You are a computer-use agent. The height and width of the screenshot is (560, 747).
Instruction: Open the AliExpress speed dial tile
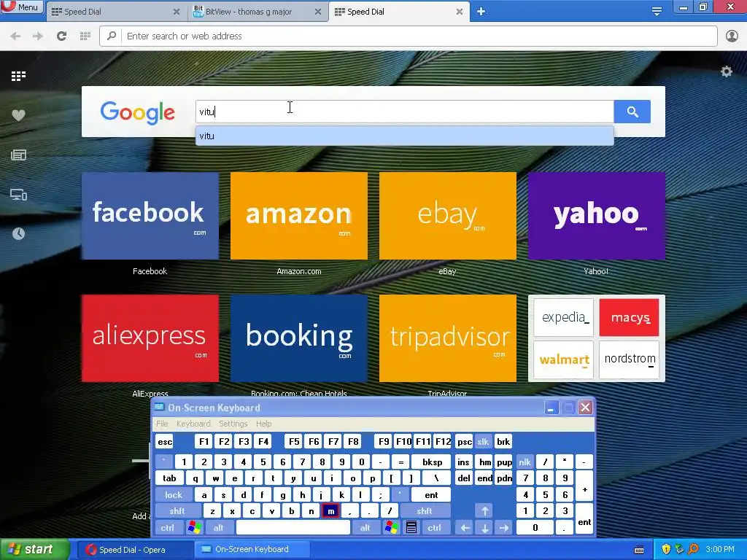click(150, 338)
